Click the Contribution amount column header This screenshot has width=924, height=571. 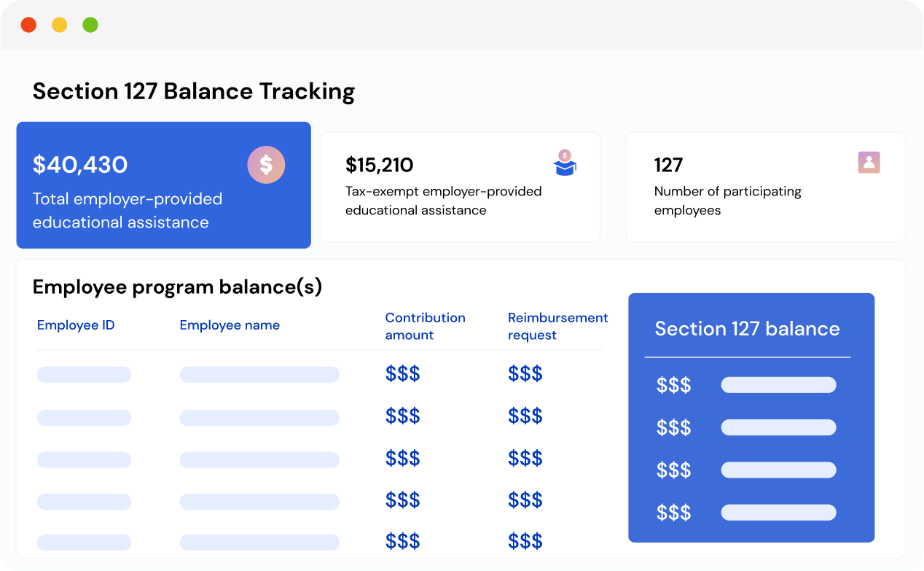pyautogui.click(x=425, y=326)
